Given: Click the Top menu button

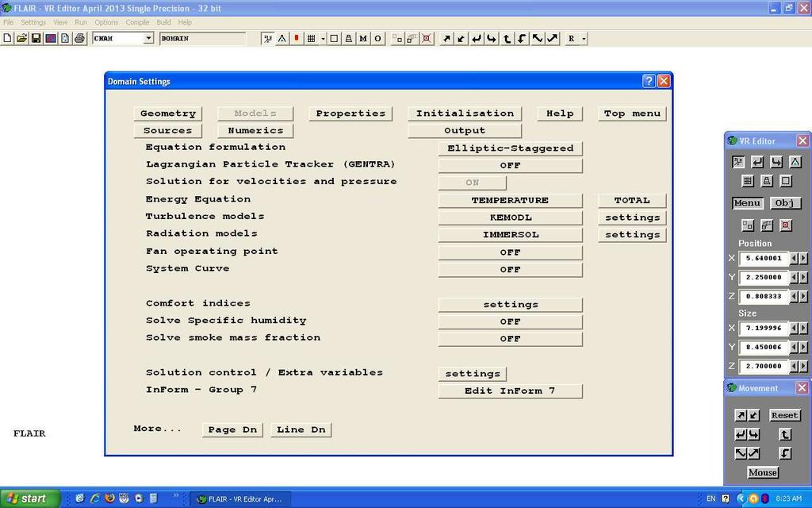Looking at the screenshot, I should pos(632,114).
